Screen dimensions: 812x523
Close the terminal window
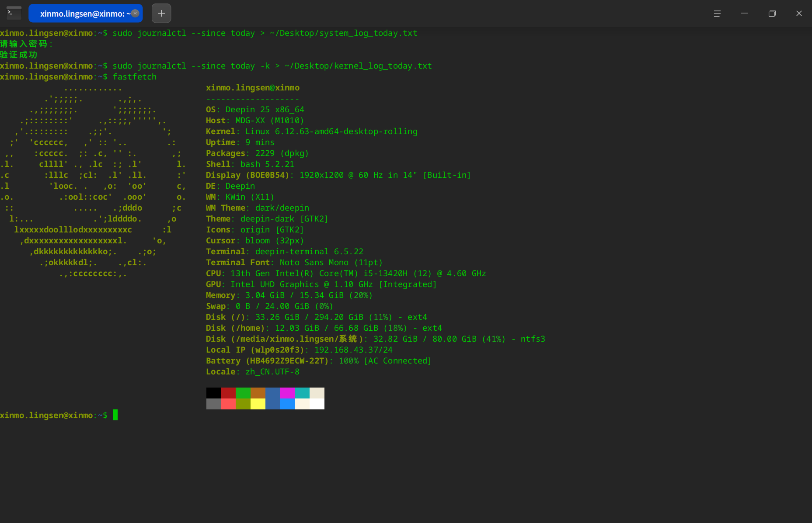[799, 14]
